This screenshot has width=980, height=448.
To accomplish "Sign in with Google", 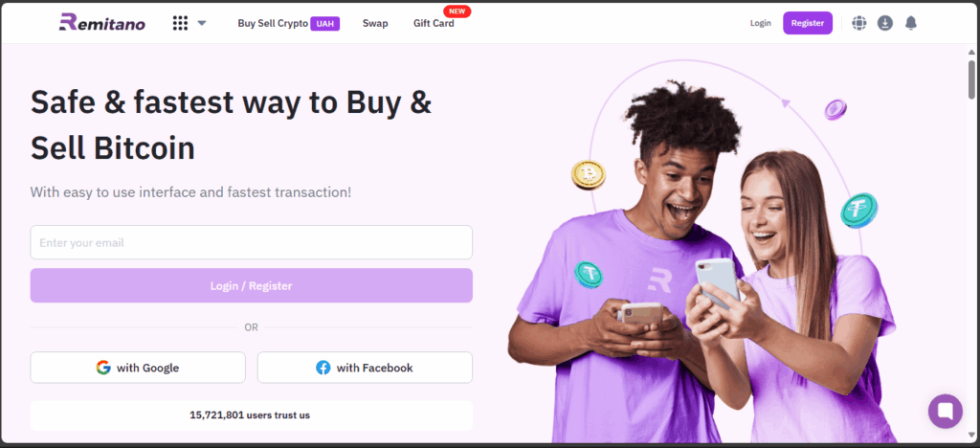I will (x=138, y=368).
